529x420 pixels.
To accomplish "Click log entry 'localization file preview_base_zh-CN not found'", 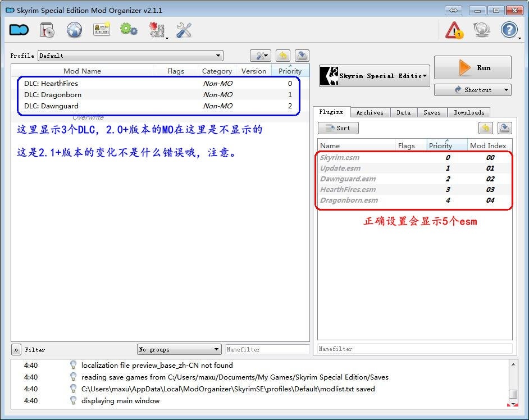I will click(x=157, y=365).
